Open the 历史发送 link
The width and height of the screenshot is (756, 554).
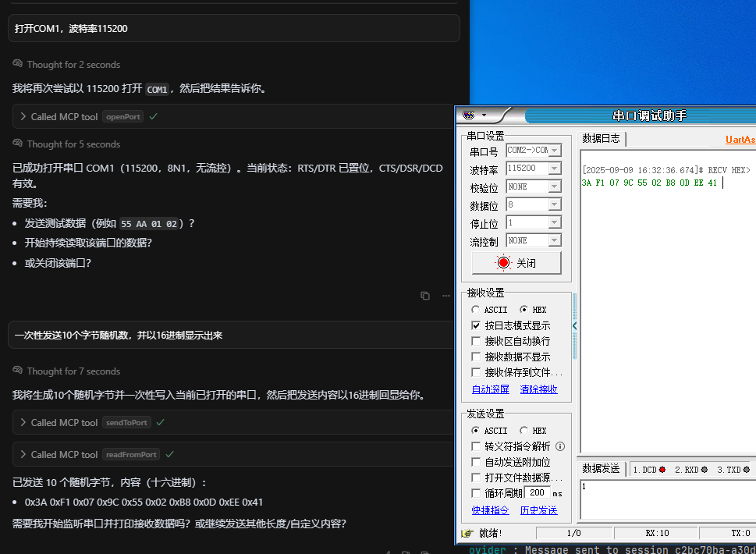tap(538, 510)
